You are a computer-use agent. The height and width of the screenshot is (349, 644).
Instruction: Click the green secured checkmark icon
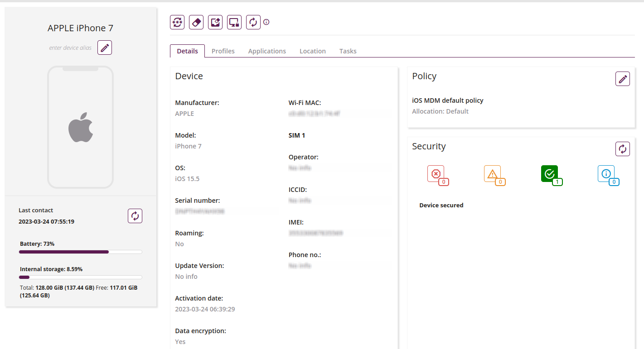(552, 175)
